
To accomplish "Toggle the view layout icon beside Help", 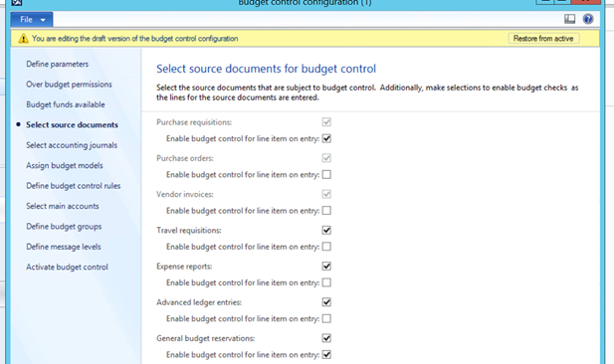I will pyautogui.click(x=570, y=19).
